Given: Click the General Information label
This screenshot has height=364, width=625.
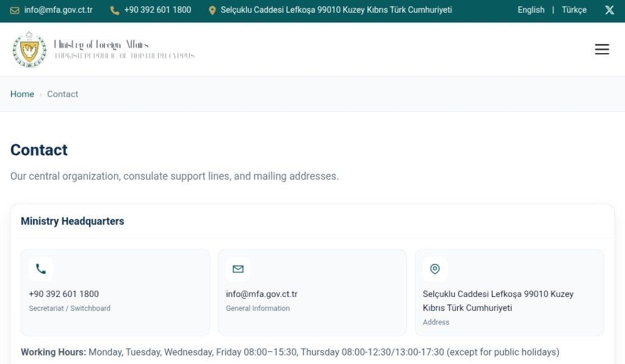Looking at the screenshot, I should [258, 309].
